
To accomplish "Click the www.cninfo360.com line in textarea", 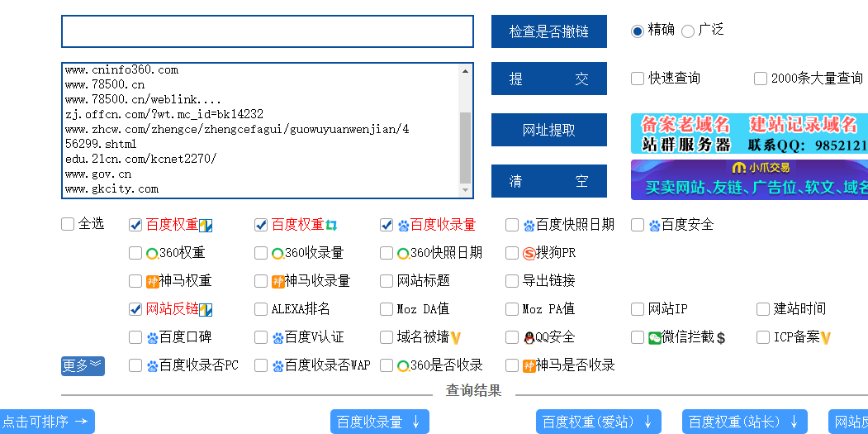I will pyautogui.click(x=121, y=69).
